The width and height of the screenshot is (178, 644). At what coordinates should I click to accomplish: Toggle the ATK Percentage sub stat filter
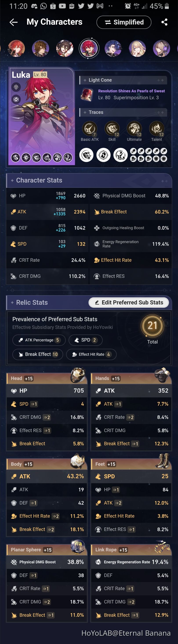(x=39, y=340)
